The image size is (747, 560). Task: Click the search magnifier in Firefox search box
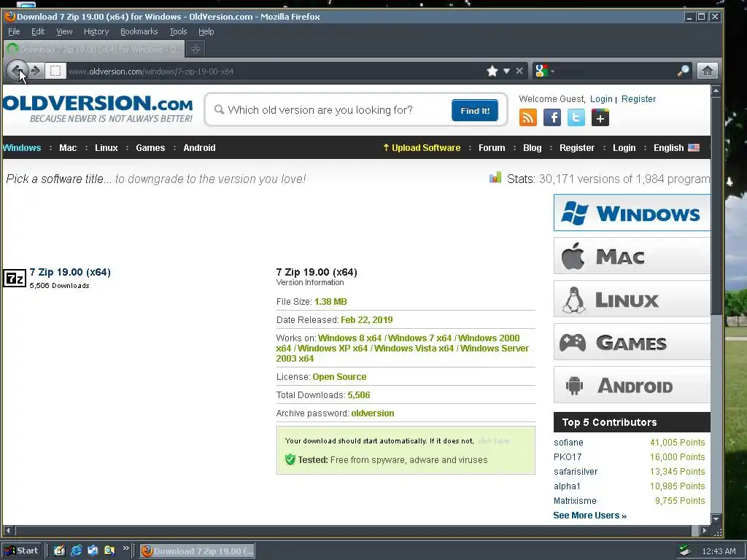point(683,71)
